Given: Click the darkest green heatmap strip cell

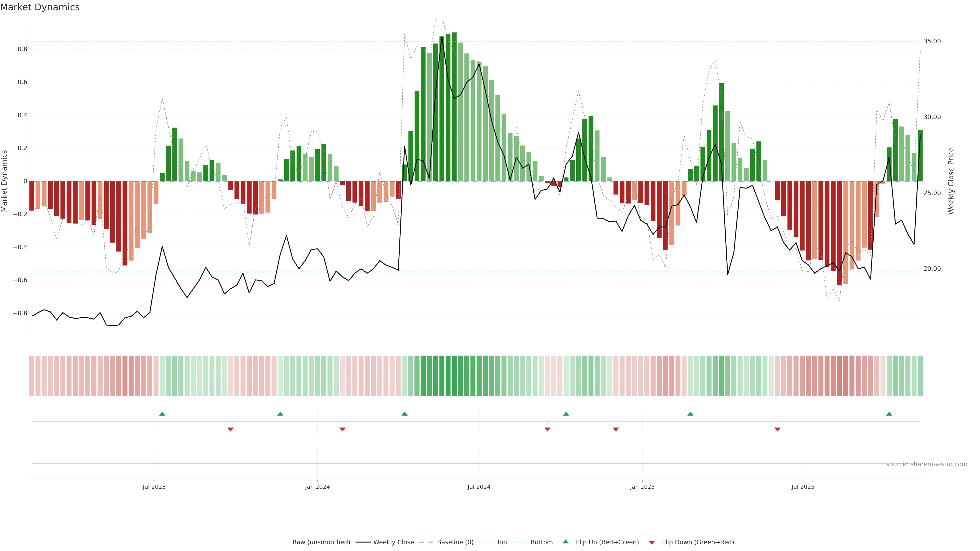Looking at the screenshot, I should point(454,375).
